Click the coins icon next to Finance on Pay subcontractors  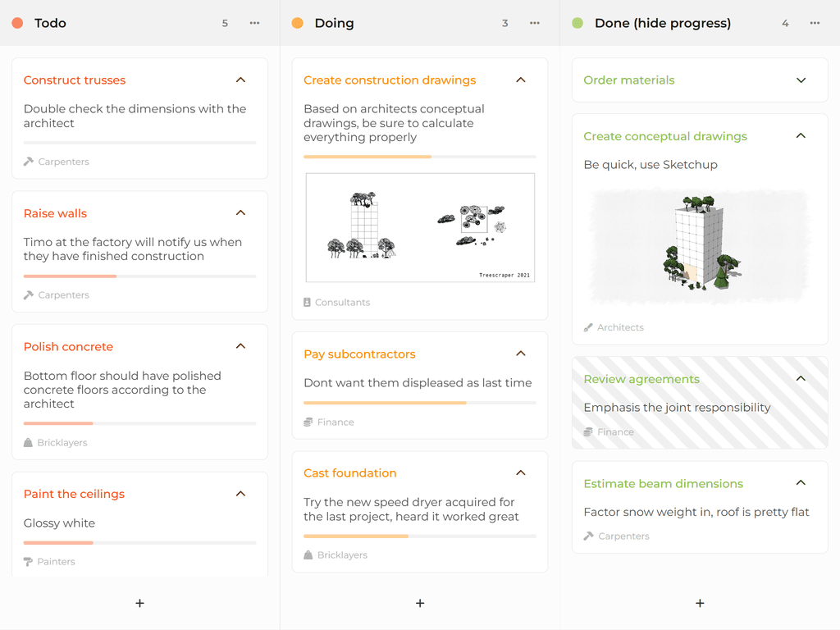[307, 422]
